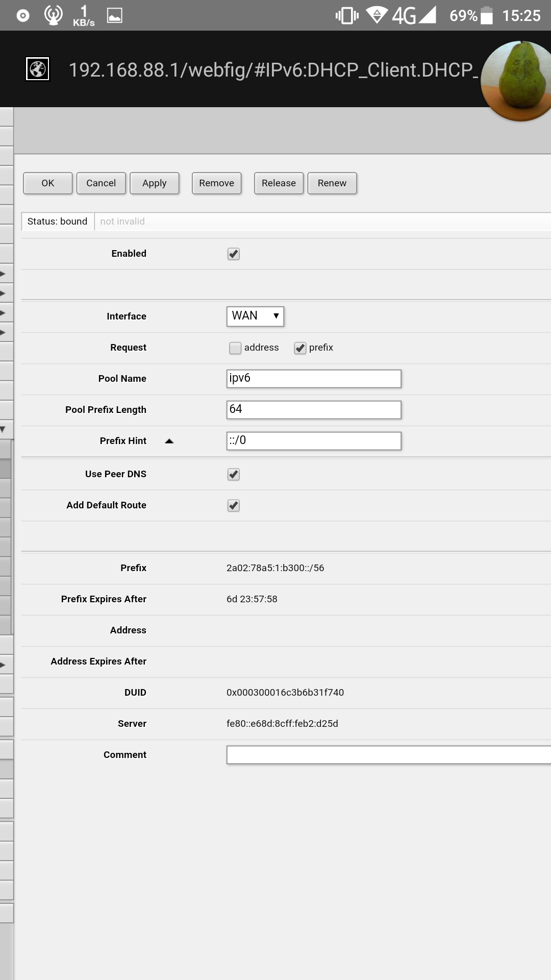Check the Request address option
Screen dimensions: 551x980
[235, 348]
